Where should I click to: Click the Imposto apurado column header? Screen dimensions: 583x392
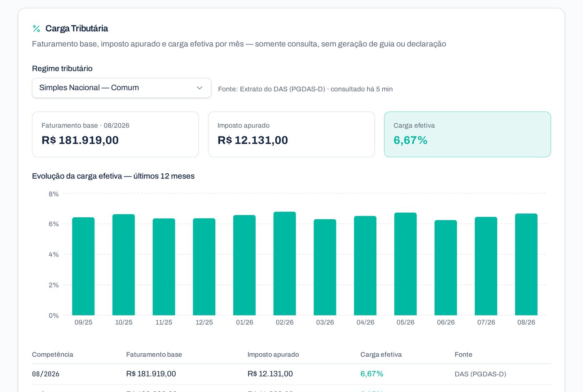[273, 355]
